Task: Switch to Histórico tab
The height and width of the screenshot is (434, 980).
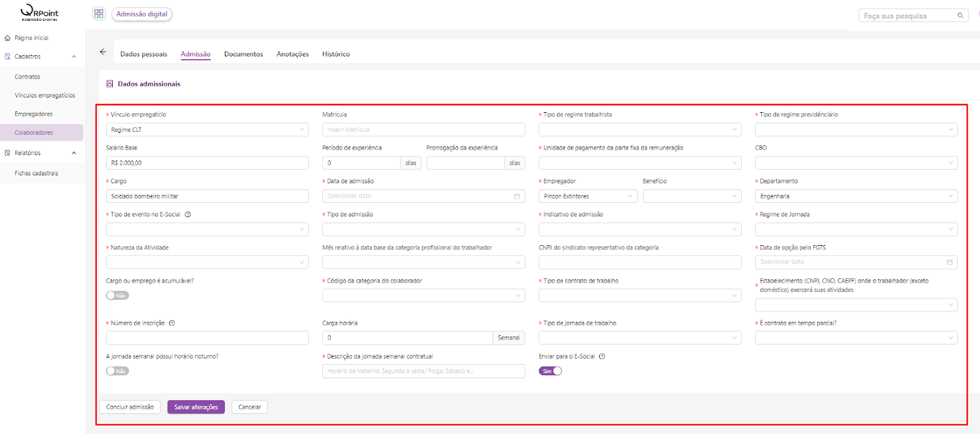Action: click(336, 54)
